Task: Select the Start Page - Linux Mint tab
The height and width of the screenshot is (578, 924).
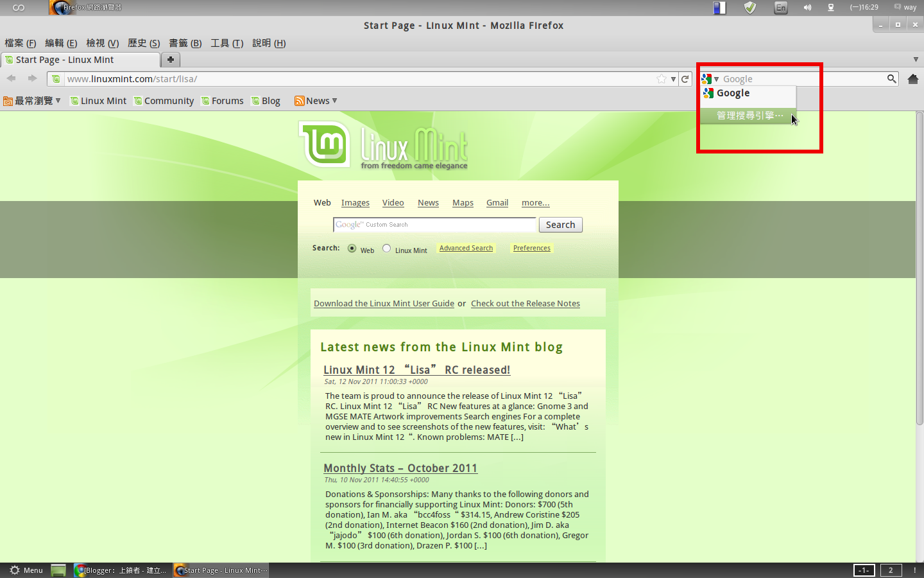Action: 80,60
